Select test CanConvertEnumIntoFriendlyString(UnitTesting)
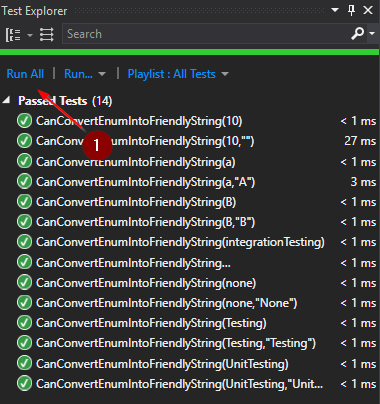 click(162, 364)
